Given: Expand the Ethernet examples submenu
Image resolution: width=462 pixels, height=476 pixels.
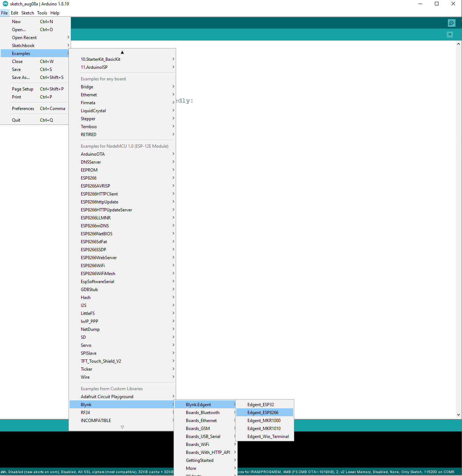Looking at the screenshot, I should pyautogui.click(x=122, y=95).
